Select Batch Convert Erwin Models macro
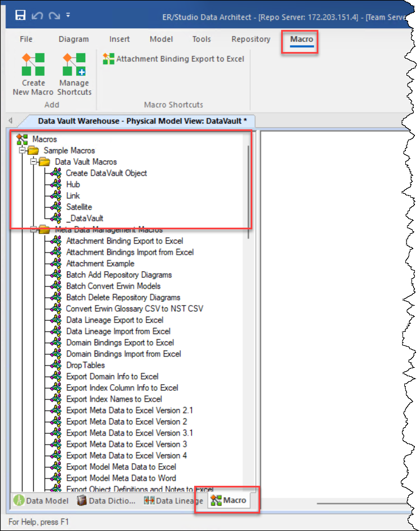The height and width of the screenshot is (531, 420). [113, 286]
